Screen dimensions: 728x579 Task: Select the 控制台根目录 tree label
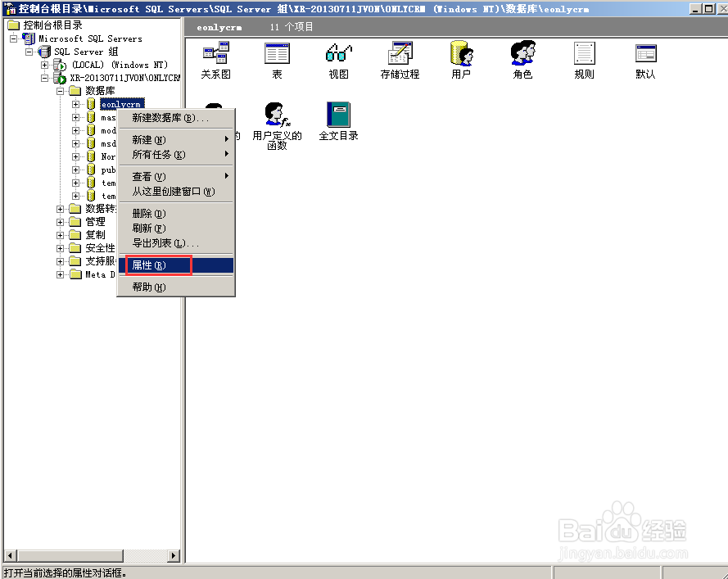(x=53, y=25)
